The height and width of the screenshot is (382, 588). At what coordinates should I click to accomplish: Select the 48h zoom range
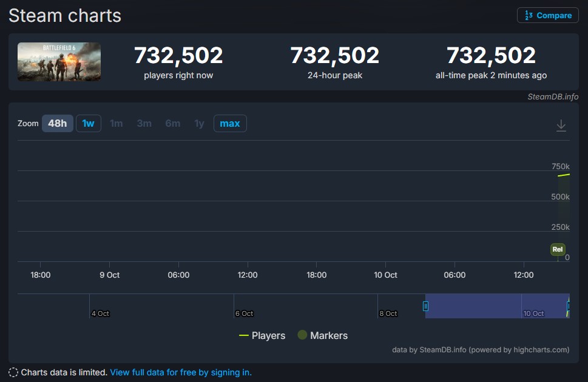tap(58, 124)
